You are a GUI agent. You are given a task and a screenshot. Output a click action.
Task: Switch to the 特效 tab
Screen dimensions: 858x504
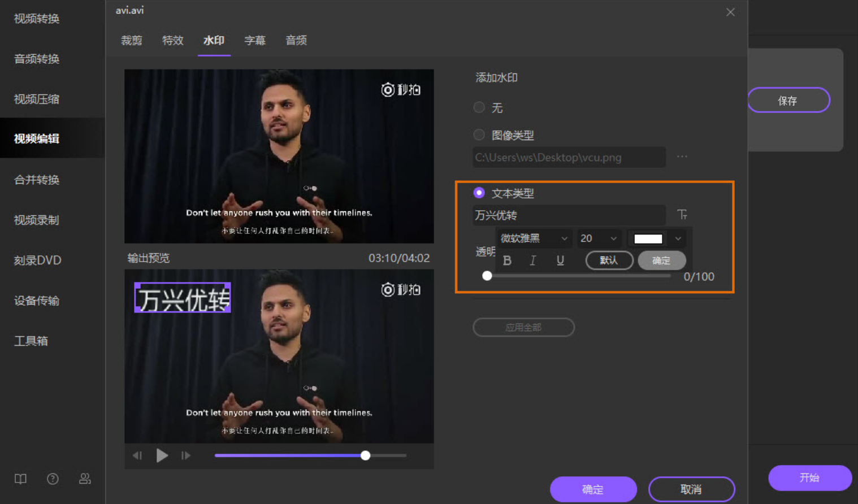[173, 40]
